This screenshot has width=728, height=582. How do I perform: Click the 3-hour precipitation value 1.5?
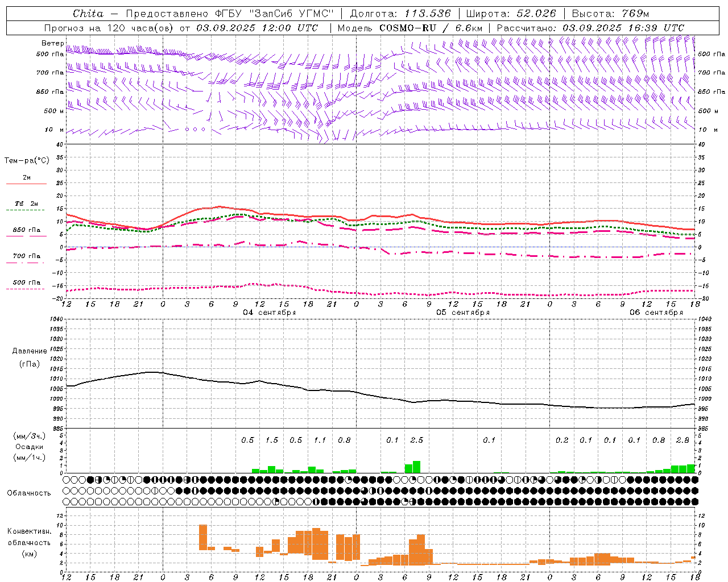click(x=272, y=440)
